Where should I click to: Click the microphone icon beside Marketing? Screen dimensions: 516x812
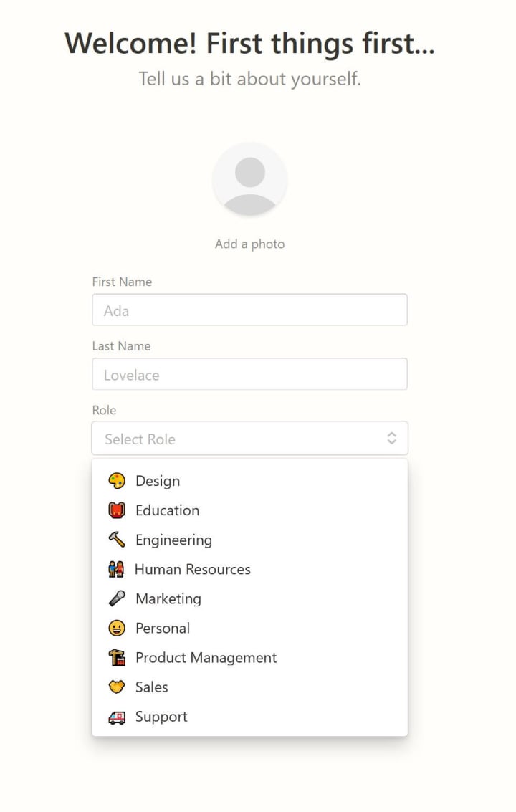[x=117, y=598]
